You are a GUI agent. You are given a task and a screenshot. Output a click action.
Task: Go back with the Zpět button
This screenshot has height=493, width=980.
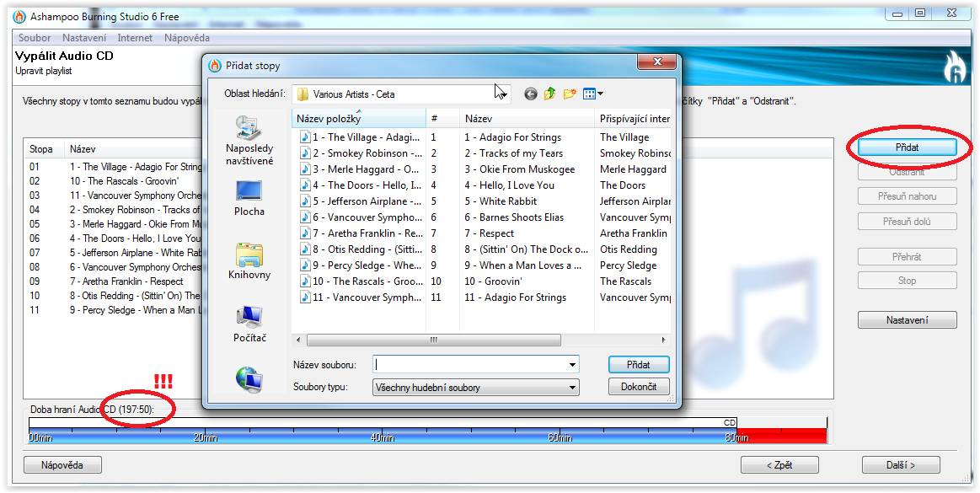click(779, 465)
